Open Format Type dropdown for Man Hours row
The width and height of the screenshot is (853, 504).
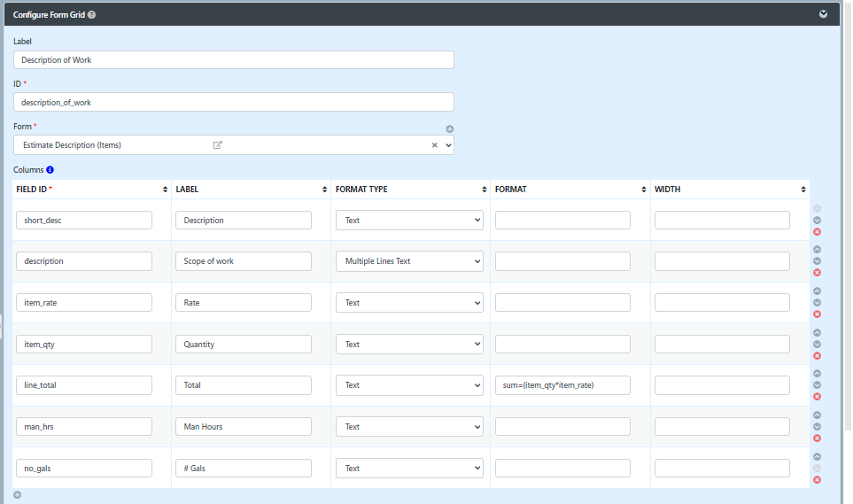(409, 427)
